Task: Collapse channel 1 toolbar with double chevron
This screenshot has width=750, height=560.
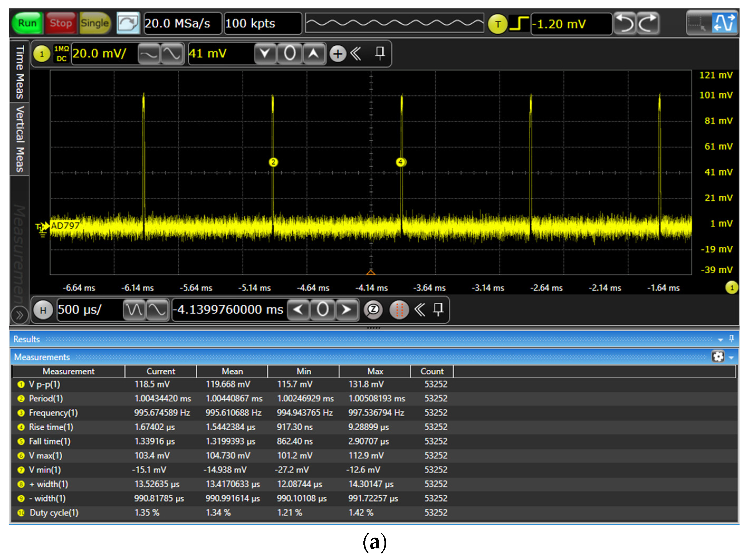Action: tap(356, 54)
